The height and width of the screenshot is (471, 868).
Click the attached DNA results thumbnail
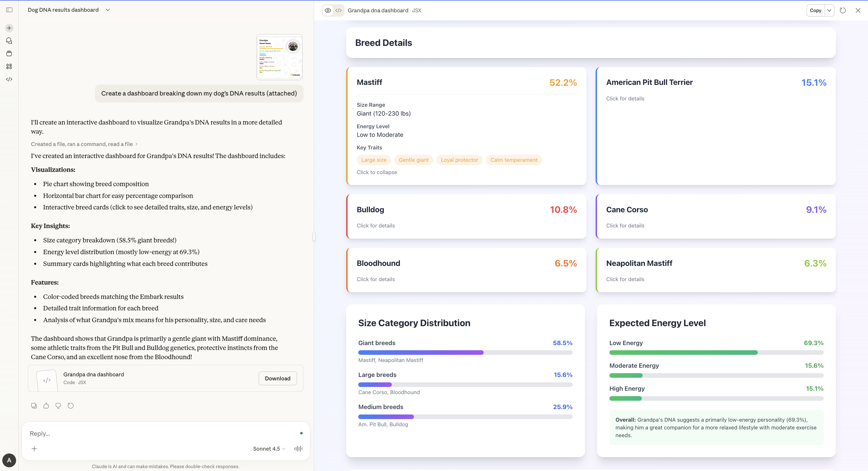point(279,57)
